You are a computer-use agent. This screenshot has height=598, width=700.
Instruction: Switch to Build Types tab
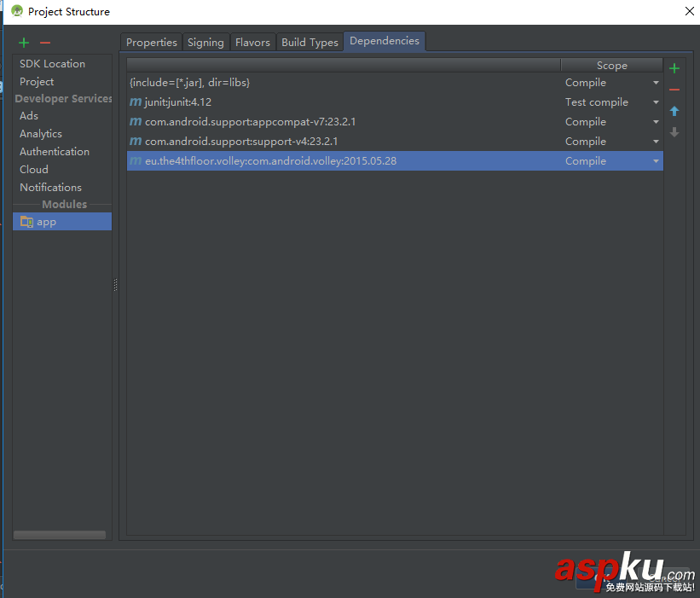pyautogui.click(x=310, y=42)
